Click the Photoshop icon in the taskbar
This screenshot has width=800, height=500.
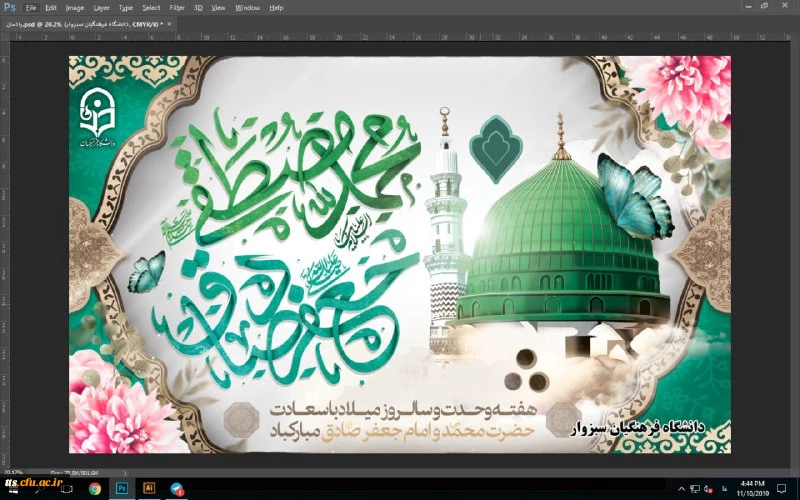pos(122,489)
